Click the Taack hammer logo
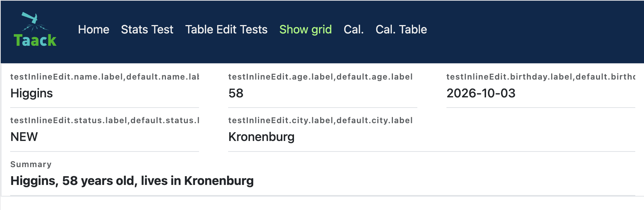The height and width of the screenshot is (210, 644). click(x=35, y=29)
